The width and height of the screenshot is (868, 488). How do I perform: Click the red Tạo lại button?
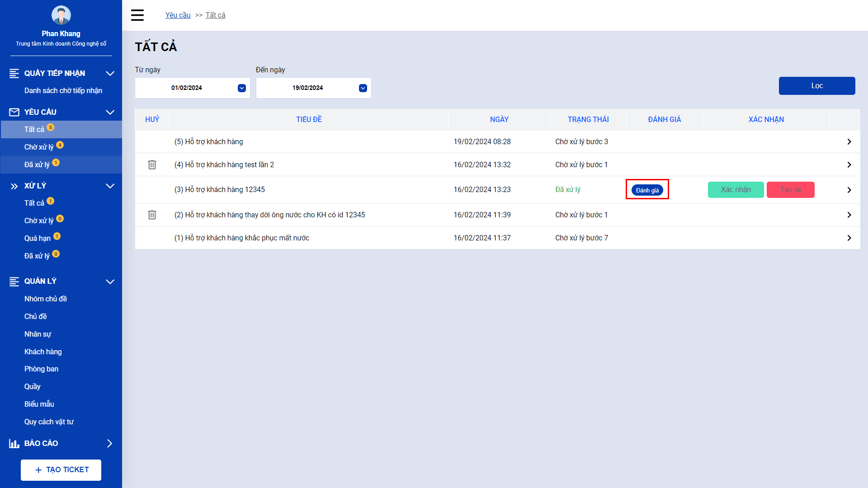[x=791, y=190]
